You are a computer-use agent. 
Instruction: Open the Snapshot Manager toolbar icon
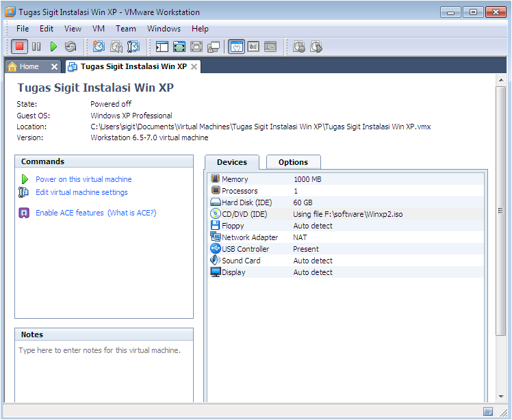click(x=133, y=47)
